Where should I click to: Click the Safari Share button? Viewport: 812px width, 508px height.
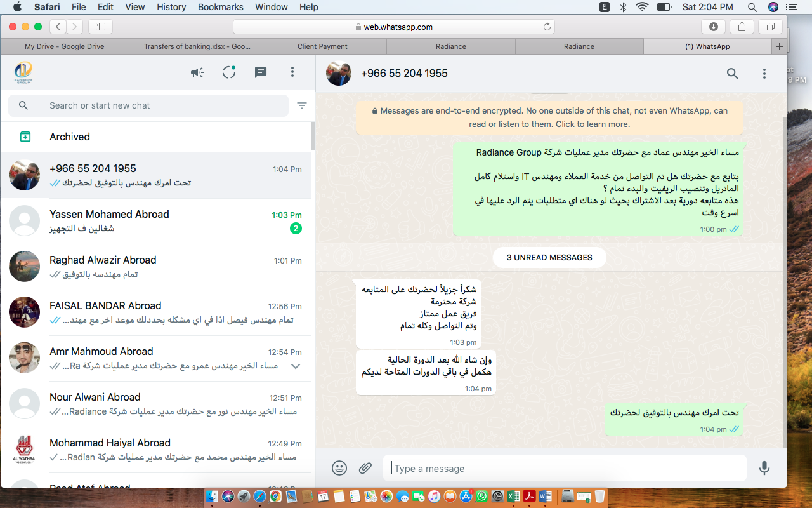coord(742,27)
